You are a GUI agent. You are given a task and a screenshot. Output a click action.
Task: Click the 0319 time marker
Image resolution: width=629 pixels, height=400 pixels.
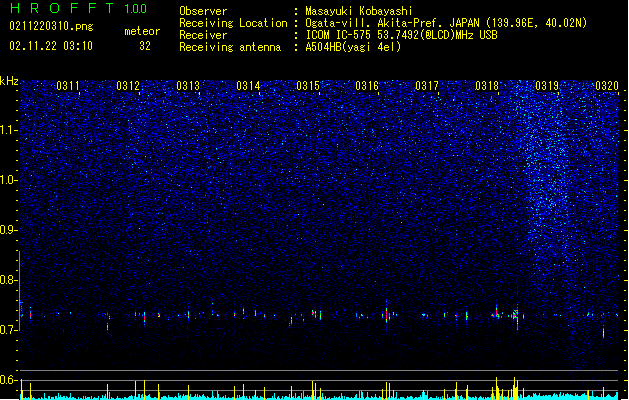point(547,85)
